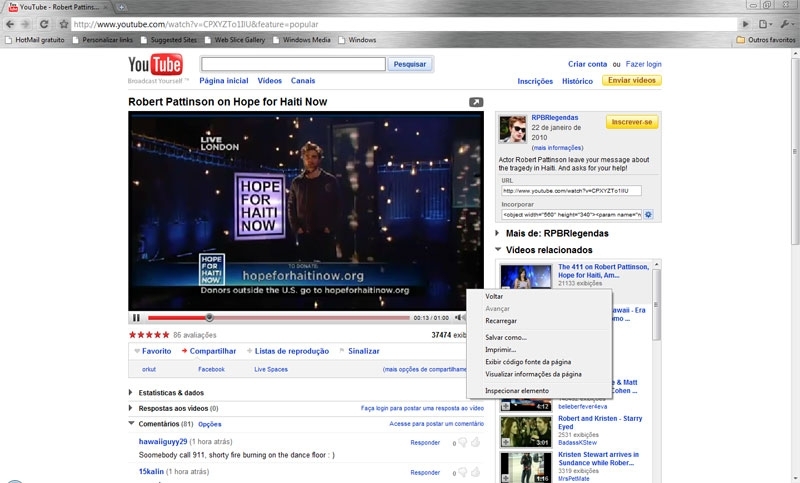Open Outros favoritos bookmarks folder
The height and width of the screenshot is (483, 800).
(766, 40)
